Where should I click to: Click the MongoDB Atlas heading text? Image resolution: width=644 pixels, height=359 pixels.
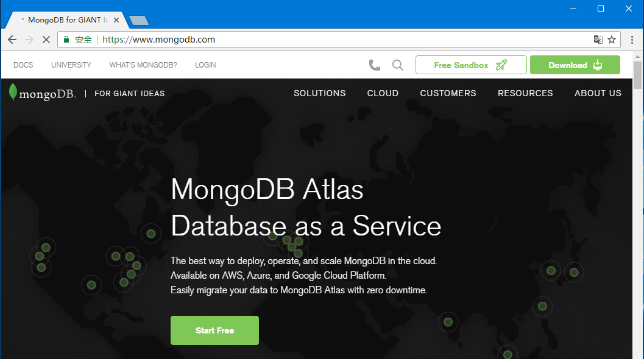267,189
